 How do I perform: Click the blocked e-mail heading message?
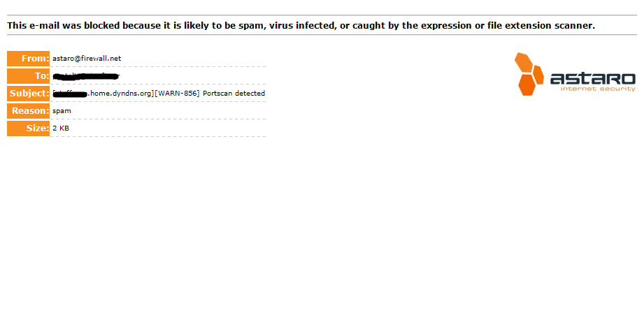[301, 25]
